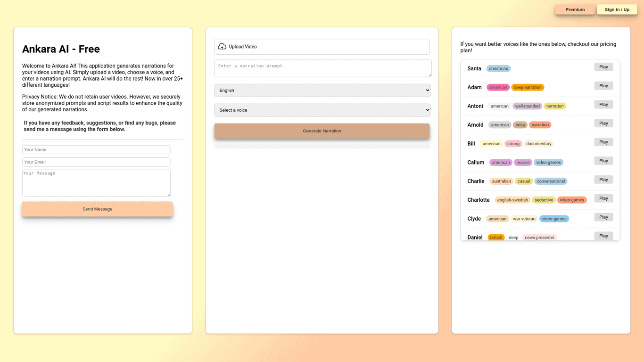Click the narration prompt text area
Image resolution: width=644 pixels, height=362 pixels.
[x=322, y=68]
